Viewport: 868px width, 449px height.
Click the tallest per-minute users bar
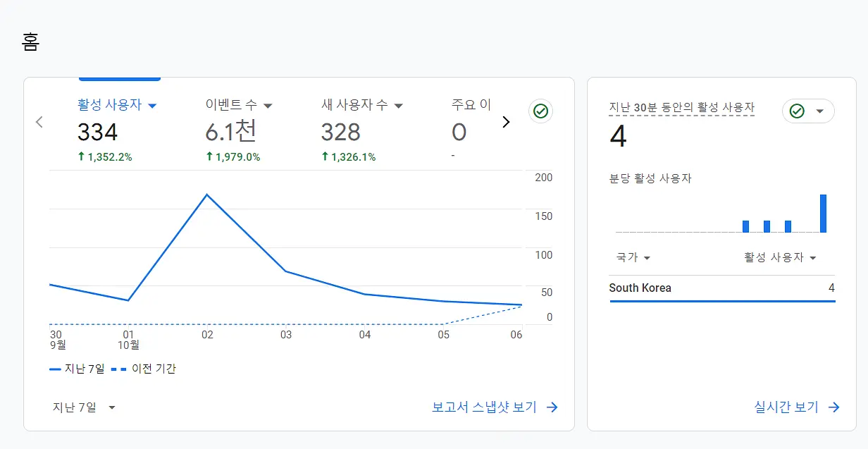pos(823,214)
